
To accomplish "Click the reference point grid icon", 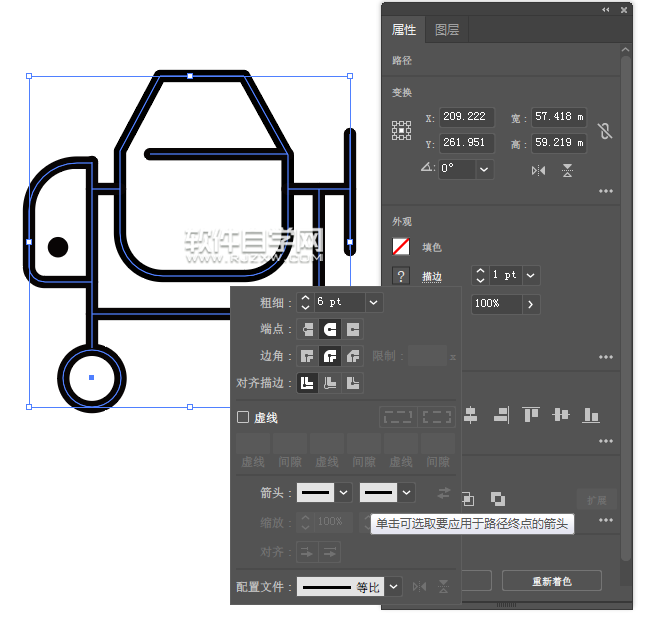I will click(x=401, y=130).
